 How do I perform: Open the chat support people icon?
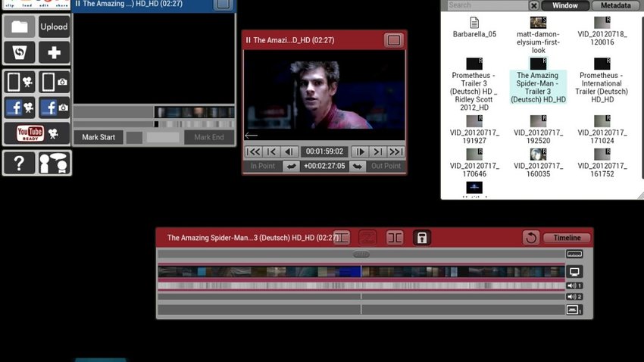tap(54, 163)
